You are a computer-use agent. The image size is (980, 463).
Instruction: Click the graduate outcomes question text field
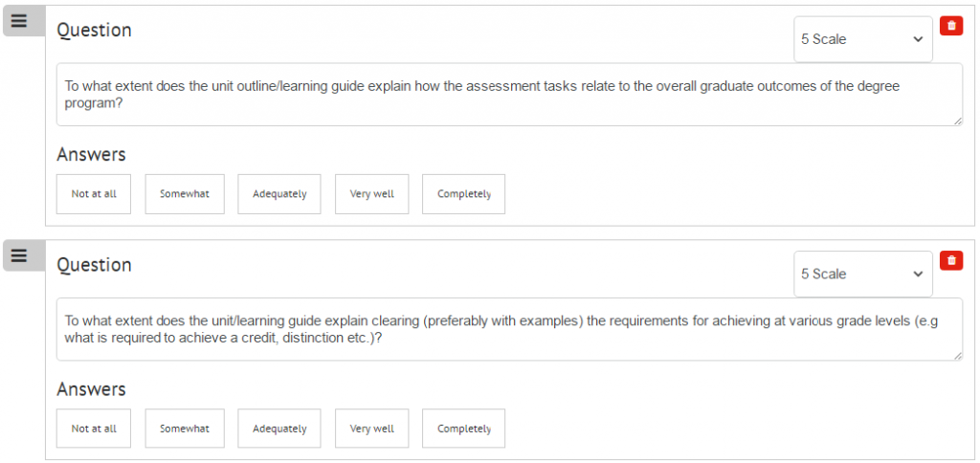[508, 94]
